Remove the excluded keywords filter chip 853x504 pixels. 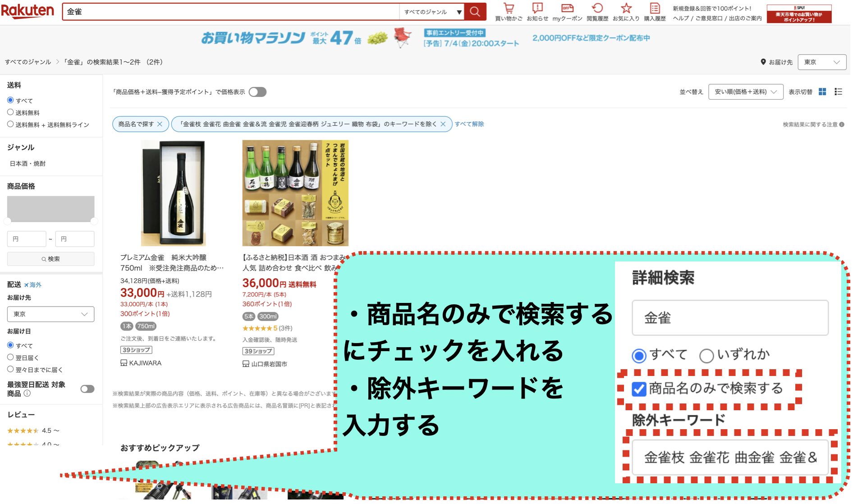coord(443,124)
